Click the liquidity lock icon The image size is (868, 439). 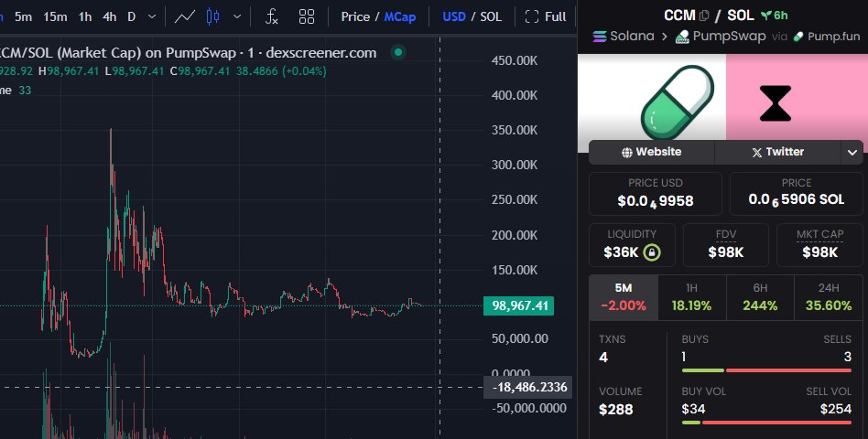(652, 252)
